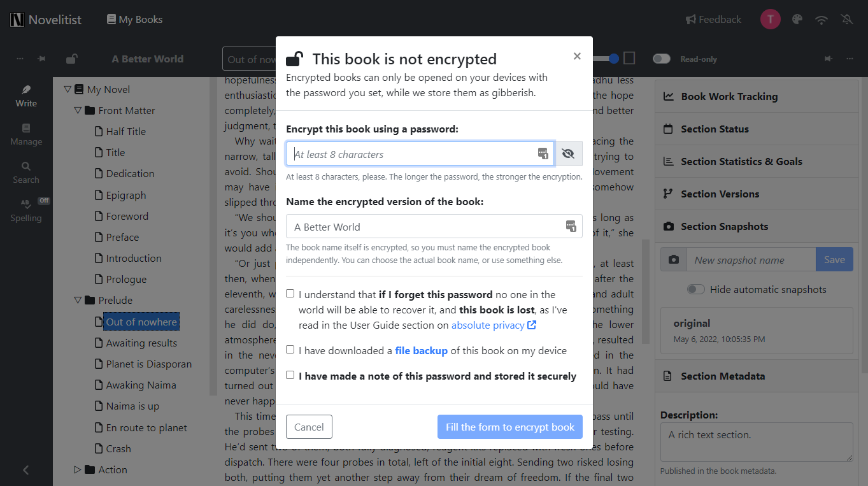
Task: Open the theme palette icon
Action: tap(797, 20)
